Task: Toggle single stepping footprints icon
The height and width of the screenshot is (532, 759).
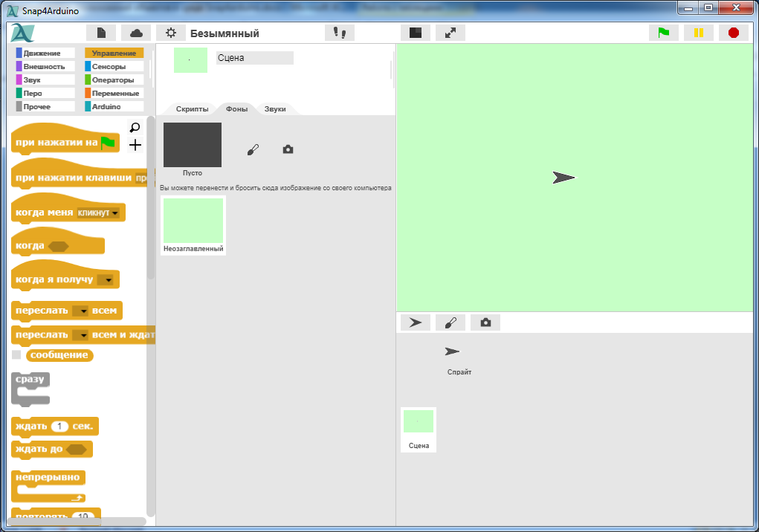Action: click(x=340, y=33)
